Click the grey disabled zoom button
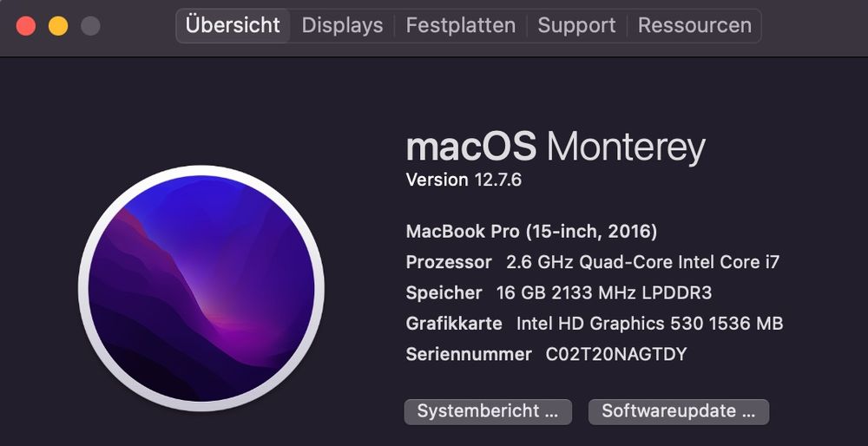Image resolution: width=868 pixels, height=446 pixels. click(91, 26)
